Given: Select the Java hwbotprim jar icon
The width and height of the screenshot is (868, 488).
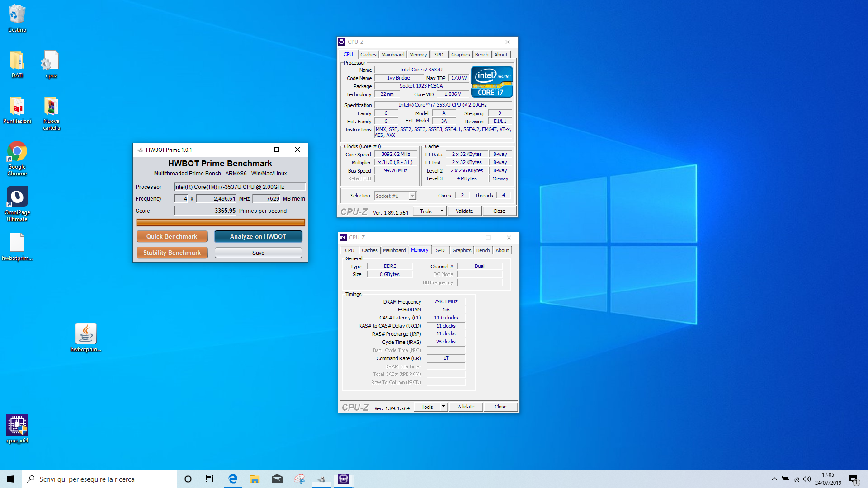Looking at the screenshot, I should [x=86, y=338].
